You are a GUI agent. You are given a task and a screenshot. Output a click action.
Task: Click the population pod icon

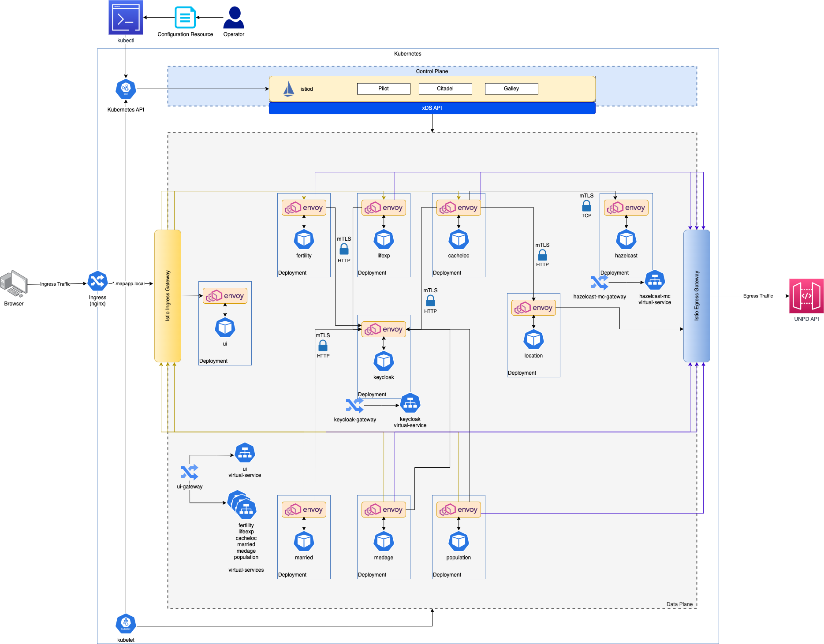click(459, 541)
